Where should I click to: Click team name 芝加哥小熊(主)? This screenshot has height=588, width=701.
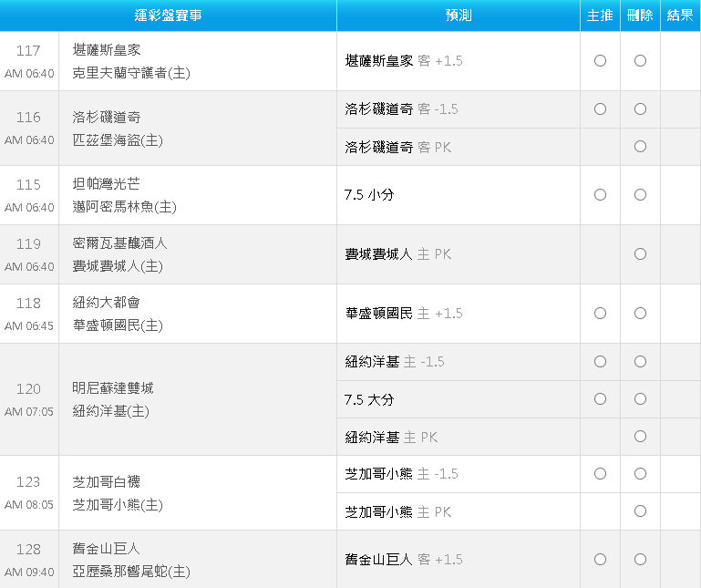tap(118, 505)
